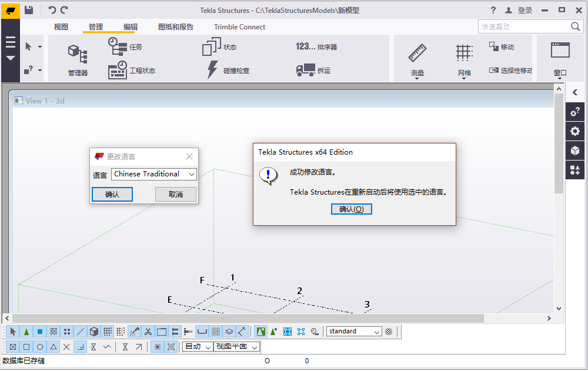Expand the selection arrow tool dropdown
588x371 pixels.
[x=40, y=46]
